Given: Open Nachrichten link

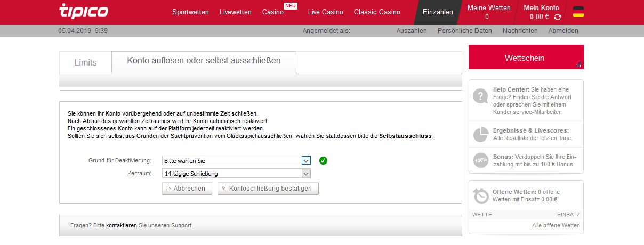Looking at the screenshot, I should click(520, 31).
